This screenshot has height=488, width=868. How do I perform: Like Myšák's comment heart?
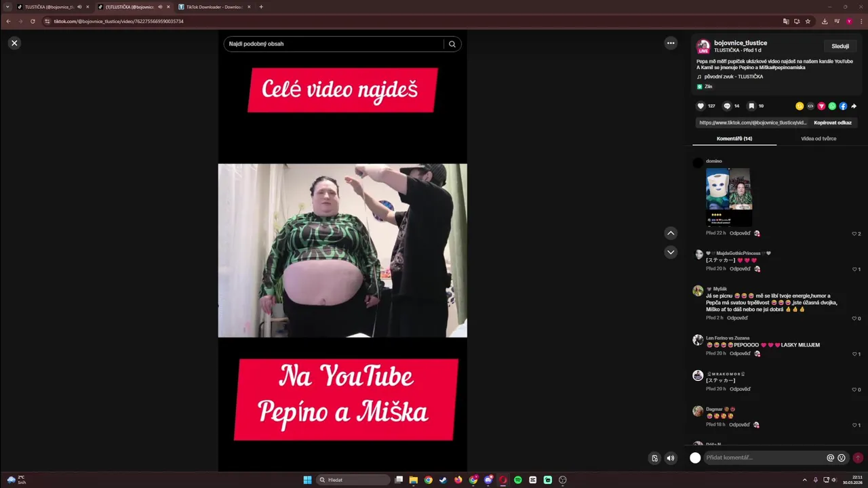coord(854,319)
